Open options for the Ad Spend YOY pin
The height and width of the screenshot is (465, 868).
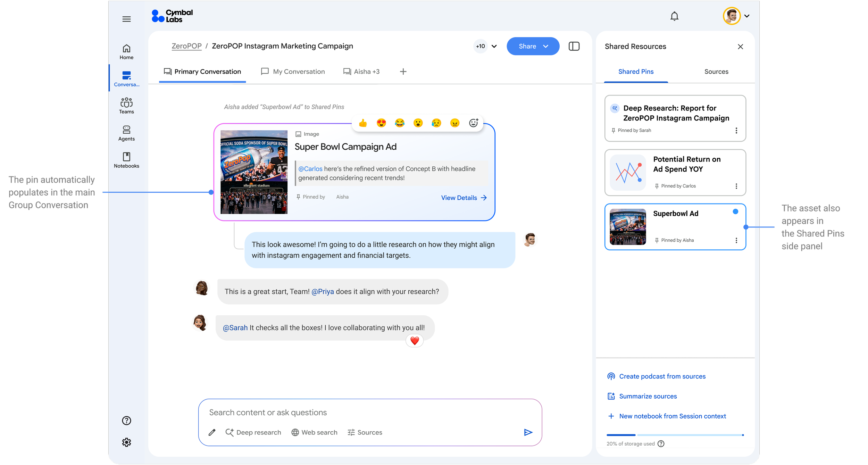coord(736,186)
